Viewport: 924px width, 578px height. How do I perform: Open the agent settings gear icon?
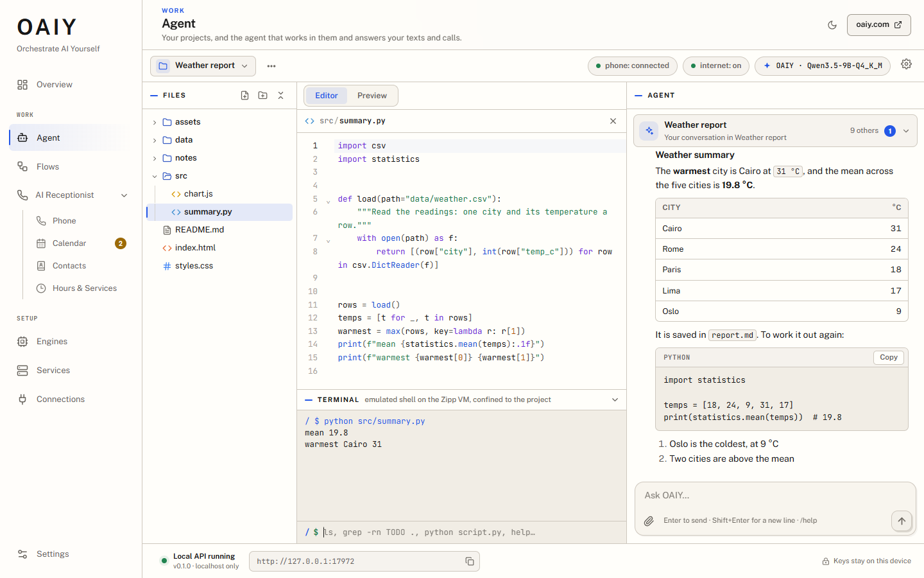[906, 64]
